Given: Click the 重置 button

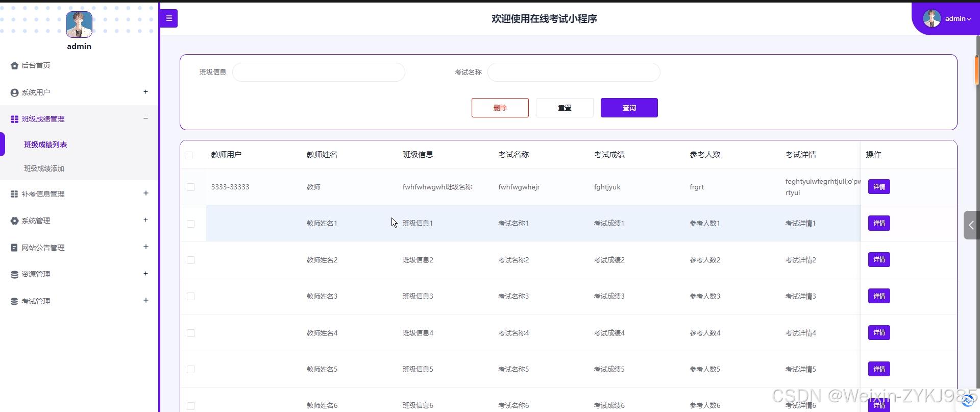Looking at the screenshot, I should pos(565,108).
